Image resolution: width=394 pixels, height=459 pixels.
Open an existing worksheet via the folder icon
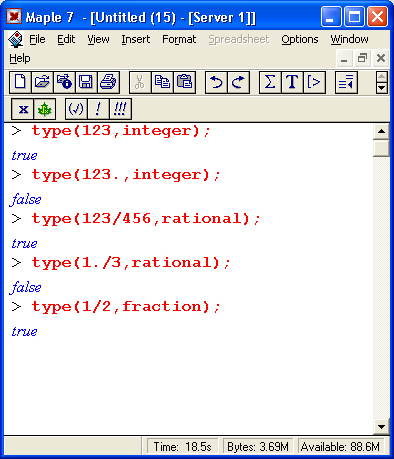42,82
